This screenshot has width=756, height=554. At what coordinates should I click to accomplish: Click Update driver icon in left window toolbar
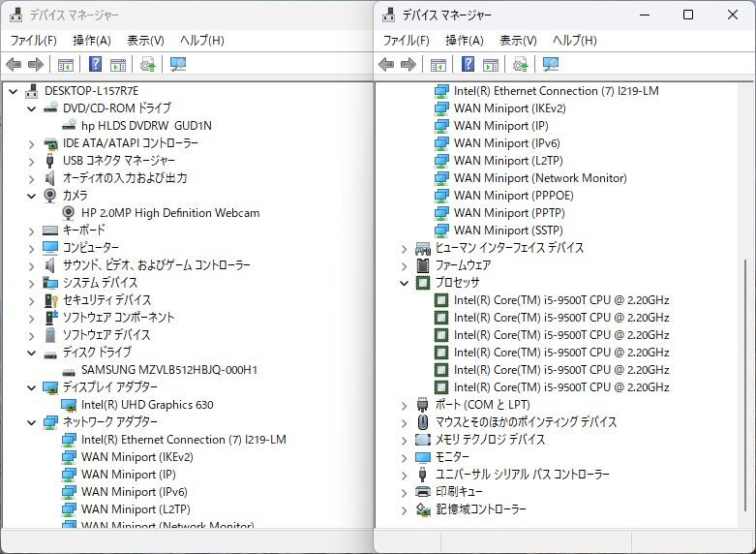[147, 64]
